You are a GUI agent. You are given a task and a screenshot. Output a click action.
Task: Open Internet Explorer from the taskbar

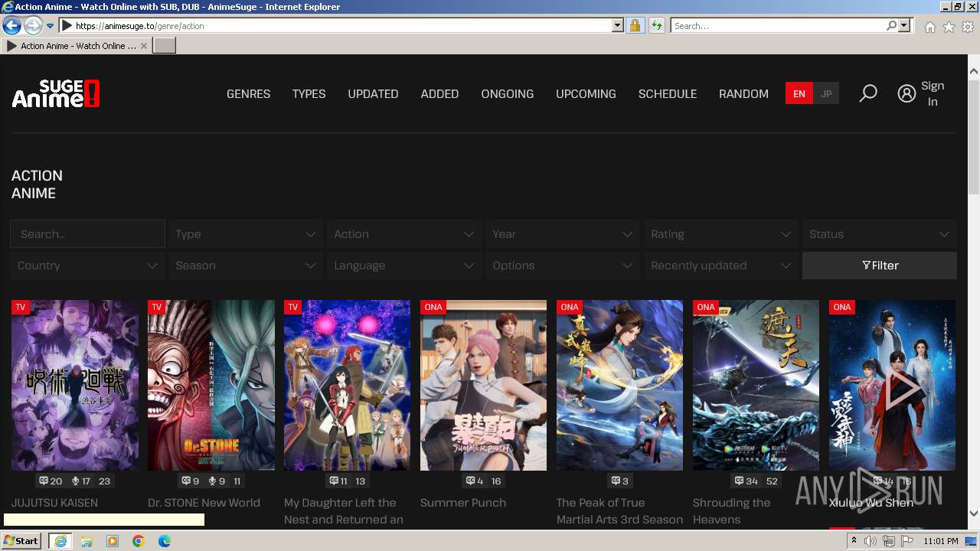[x=60, y=541]
